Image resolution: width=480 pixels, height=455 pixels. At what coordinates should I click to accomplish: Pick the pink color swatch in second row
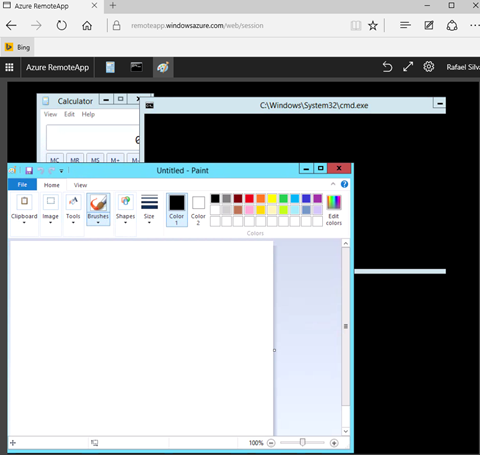click(249, 210)
